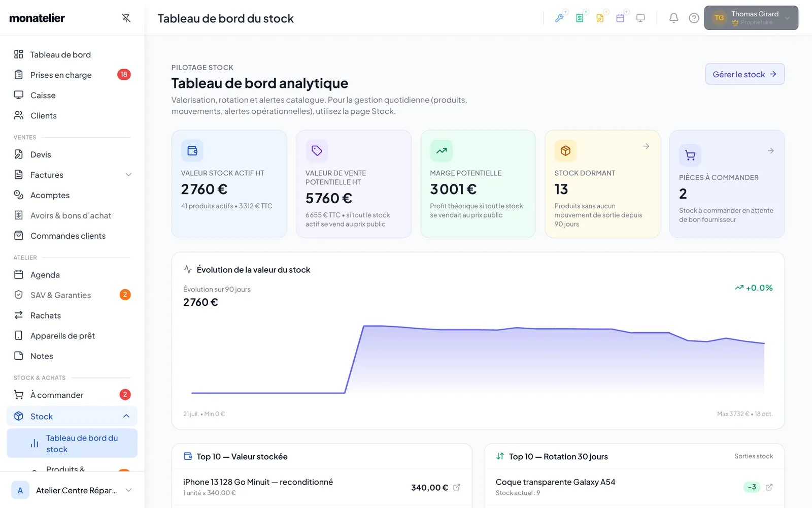Click the monatelier logo
Viewport: 812px width, 508px height.
pos(37,18)
